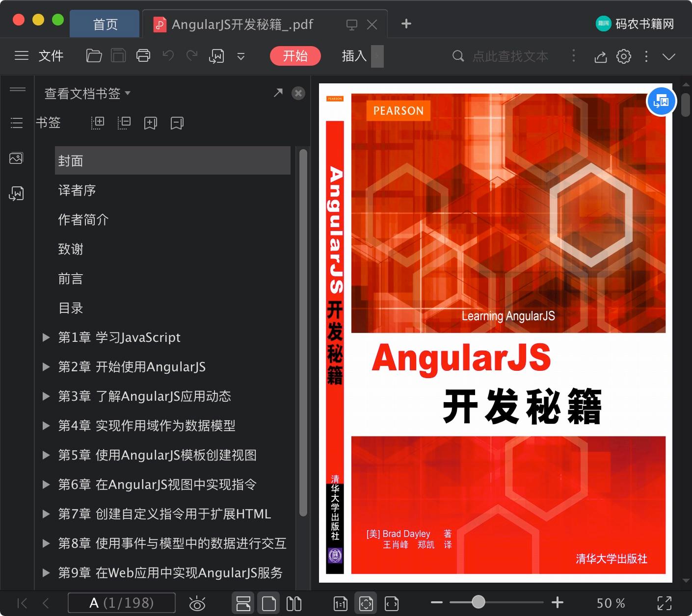The image size is (692, 616).
Task: Toggle continuous scrolling view
Action: [243, 603]
